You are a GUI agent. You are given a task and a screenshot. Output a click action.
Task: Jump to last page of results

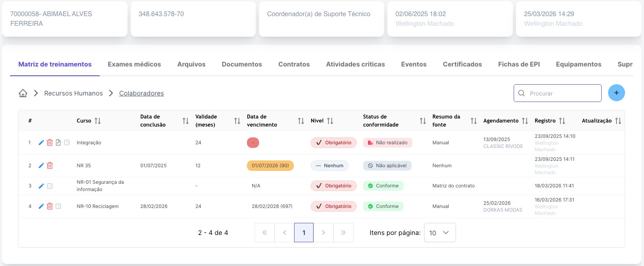(343, 233)
